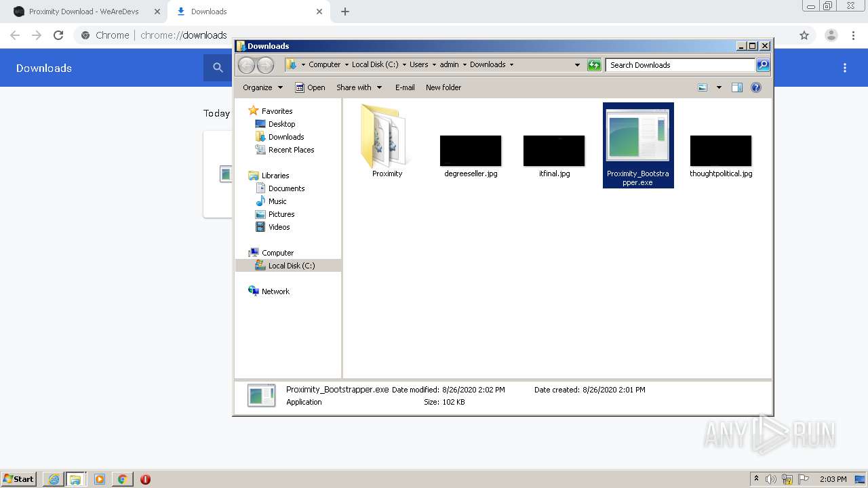Select Computer in navigation pane

271,253
